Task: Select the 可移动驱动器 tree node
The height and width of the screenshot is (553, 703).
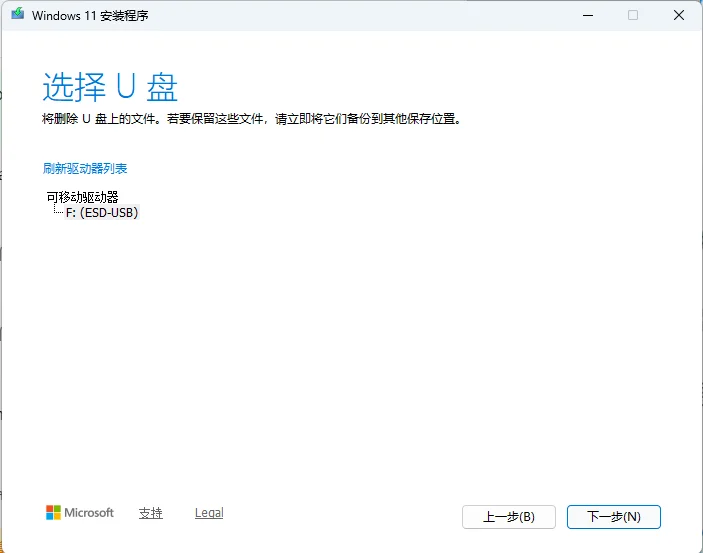Action: pyautogui.click(x=82, y=197)
